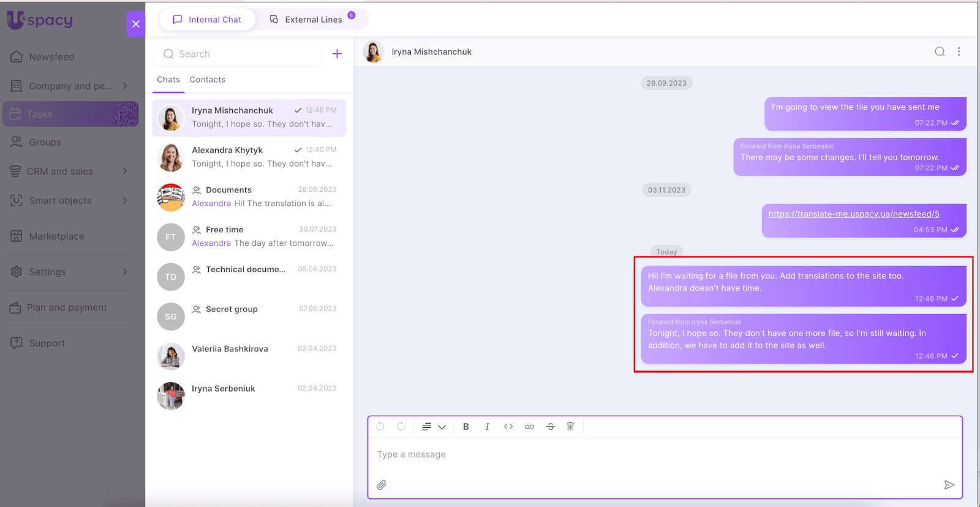Click the Bold formatting icon
The image size is (980, 507).
pos(466,427)
